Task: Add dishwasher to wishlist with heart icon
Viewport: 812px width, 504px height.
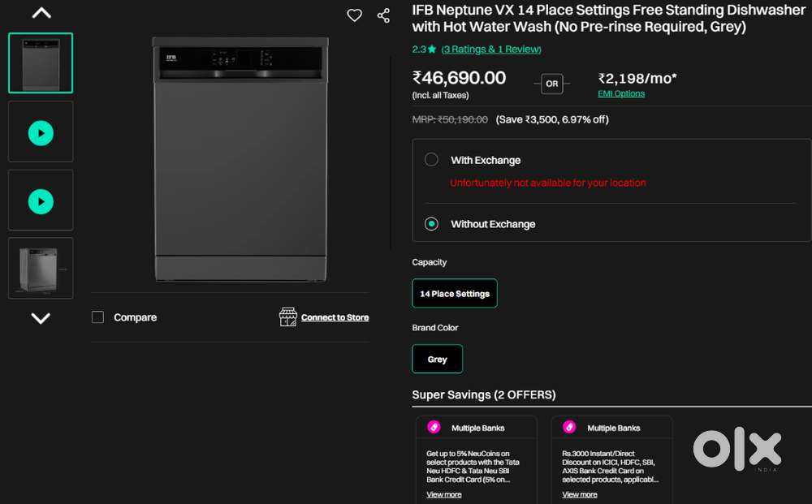Action: [354, 15]
